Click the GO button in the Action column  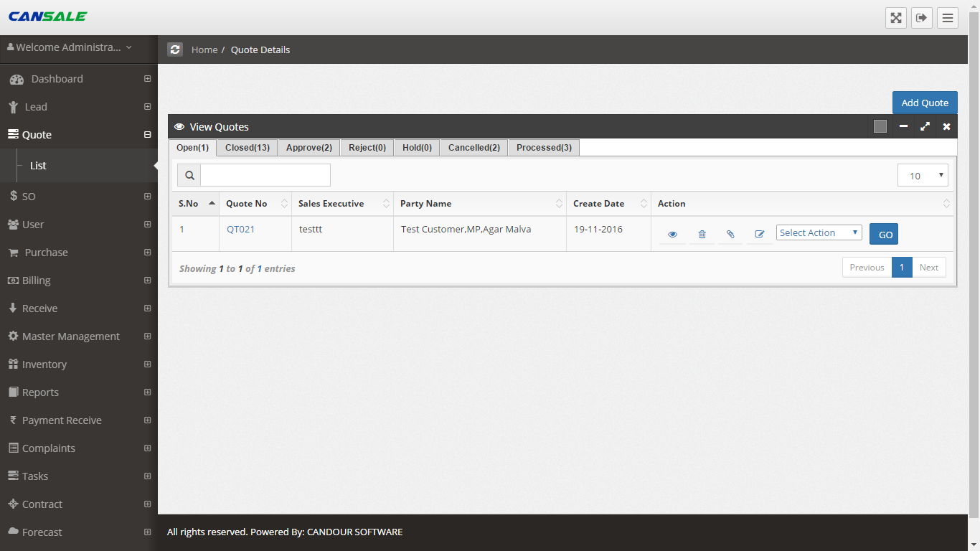click(x=884, y=234)
